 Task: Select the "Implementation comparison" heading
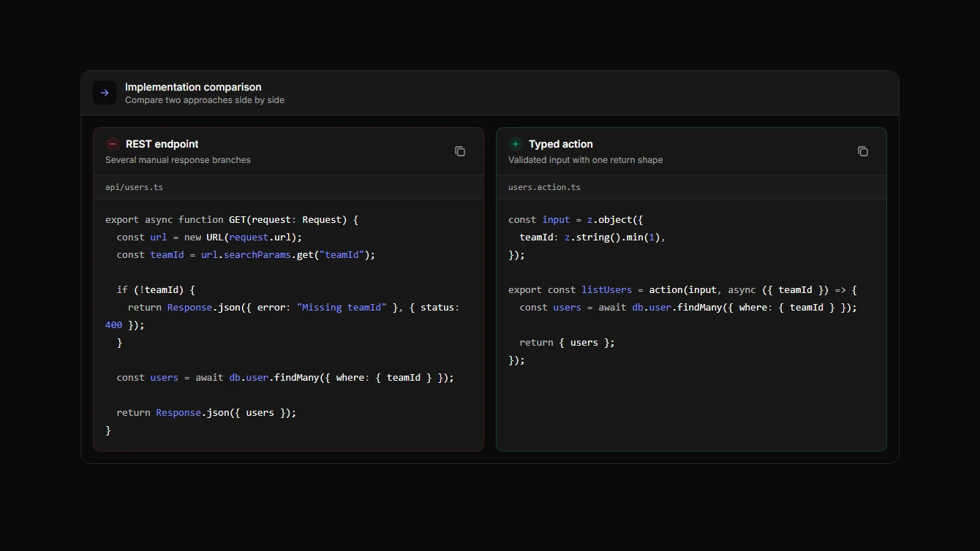pos(193,87)
